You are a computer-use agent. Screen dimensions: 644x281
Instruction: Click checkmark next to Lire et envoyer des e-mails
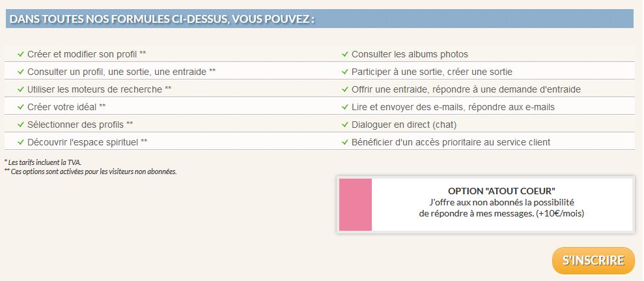[345, 107]
